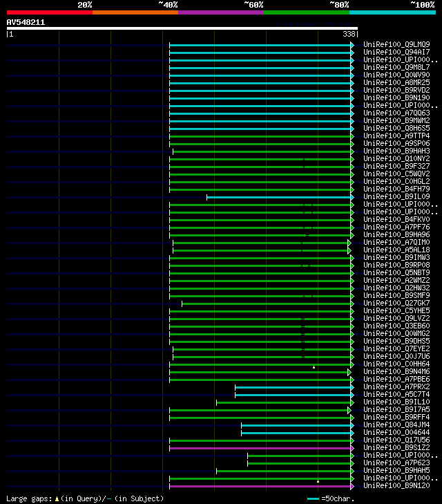Click the white query sequence bar
Screen dimensions: 442x504
click(182, 28)
